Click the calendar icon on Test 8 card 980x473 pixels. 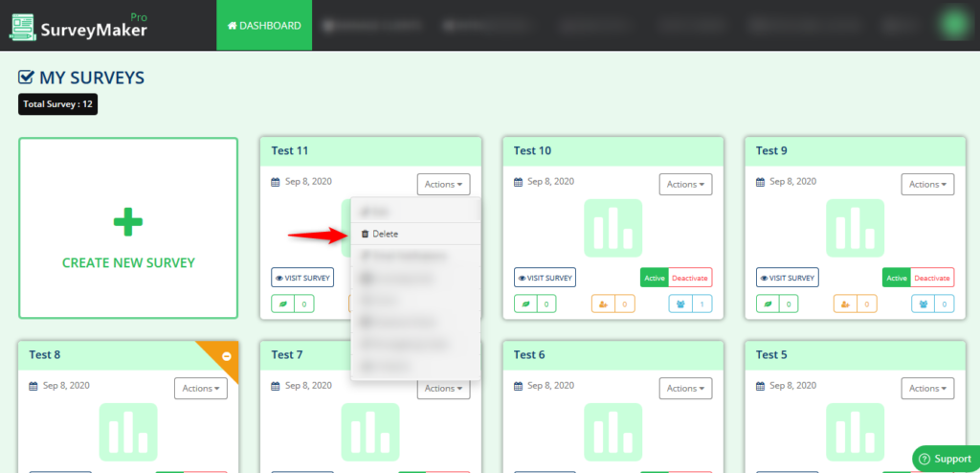point(33,386)
